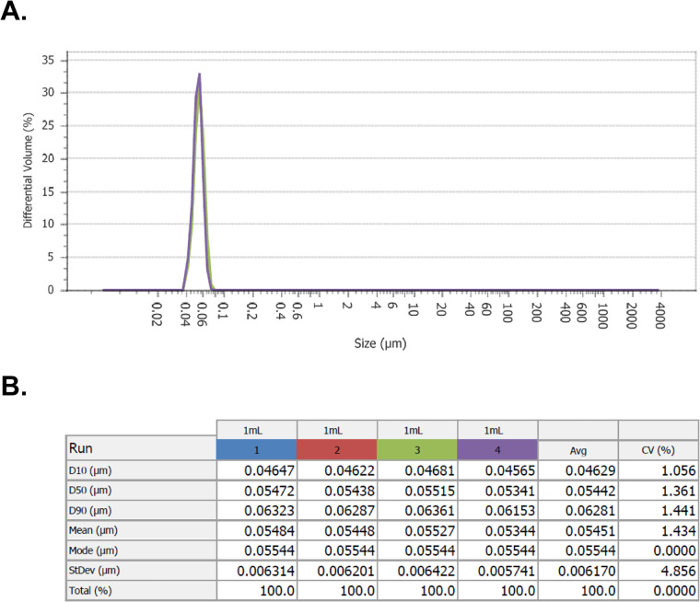Click the Size (µm) axis title
Image resolution: width=700 pixels, height=602 pixels.
(380, 343)
